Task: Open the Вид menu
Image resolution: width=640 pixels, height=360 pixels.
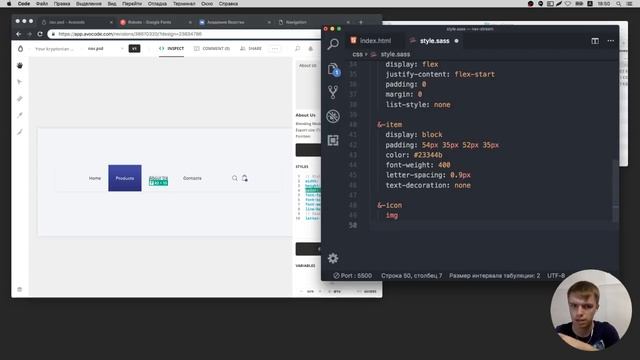Action: pyautogui.click(x=112, y=4)
